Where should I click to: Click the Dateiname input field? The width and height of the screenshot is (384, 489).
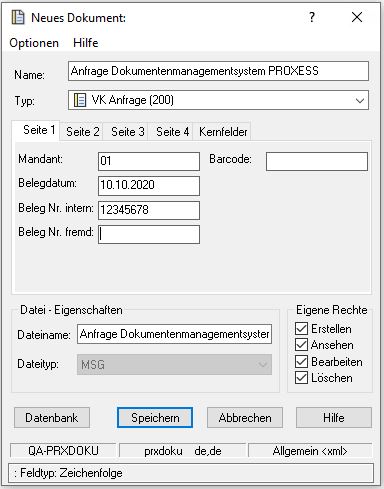174,334
